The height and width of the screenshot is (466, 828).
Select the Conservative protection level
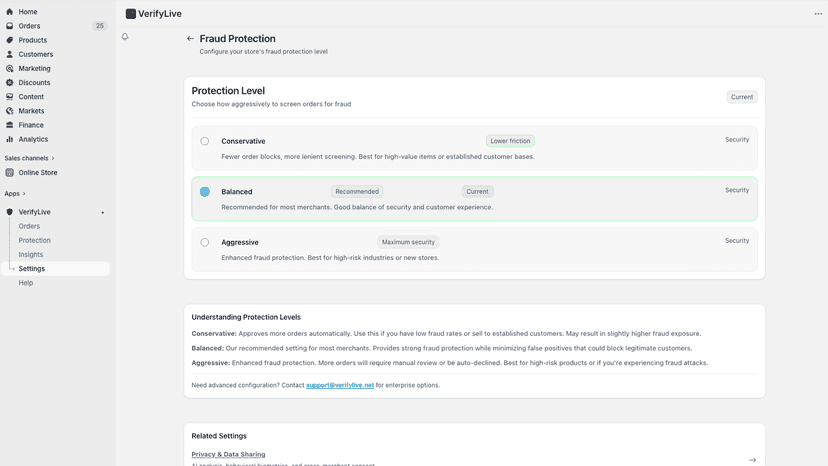point(204,141)
